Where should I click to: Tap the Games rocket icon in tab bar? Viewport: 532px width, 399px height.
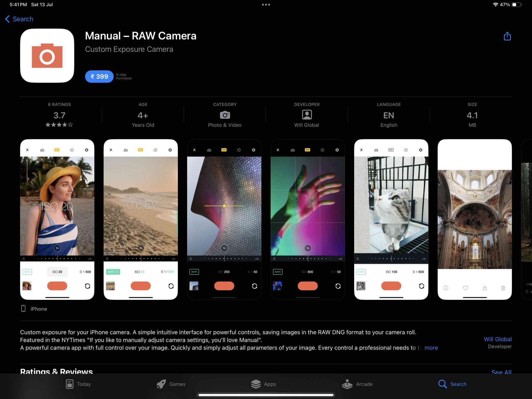tap(161, 384)
